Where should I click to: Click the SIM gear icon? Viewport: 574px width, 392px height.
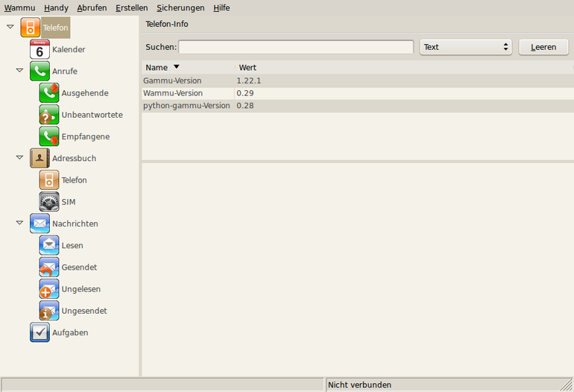(49, 202)
